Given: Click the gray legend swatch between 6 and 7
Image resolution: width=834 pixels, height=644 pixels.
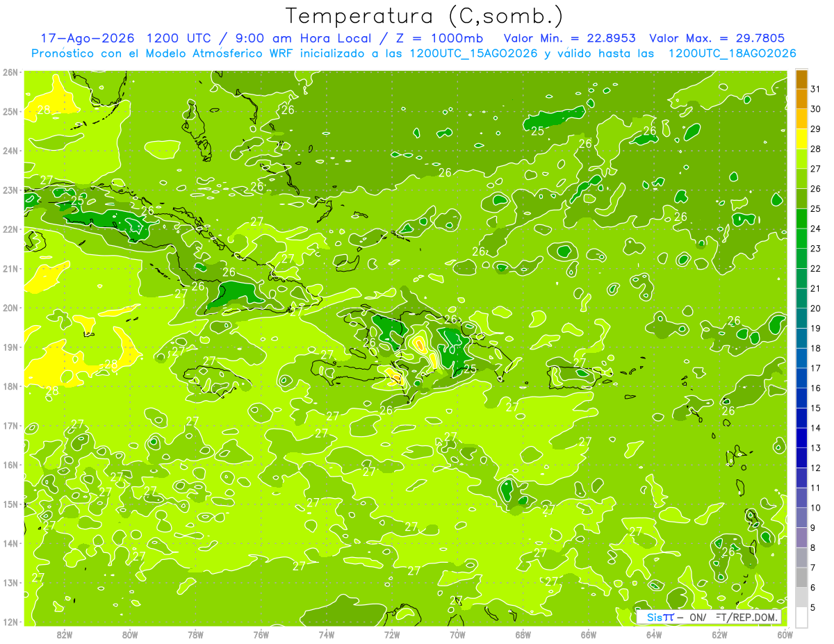Looking at the screenshot, I should click(x=801, y=578).
